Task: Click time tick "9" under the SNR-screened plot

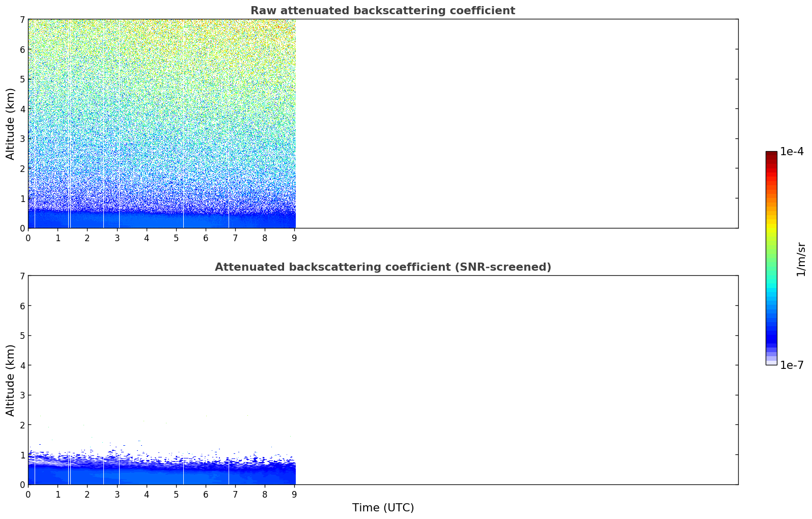Action: click(x=294, y=494)
